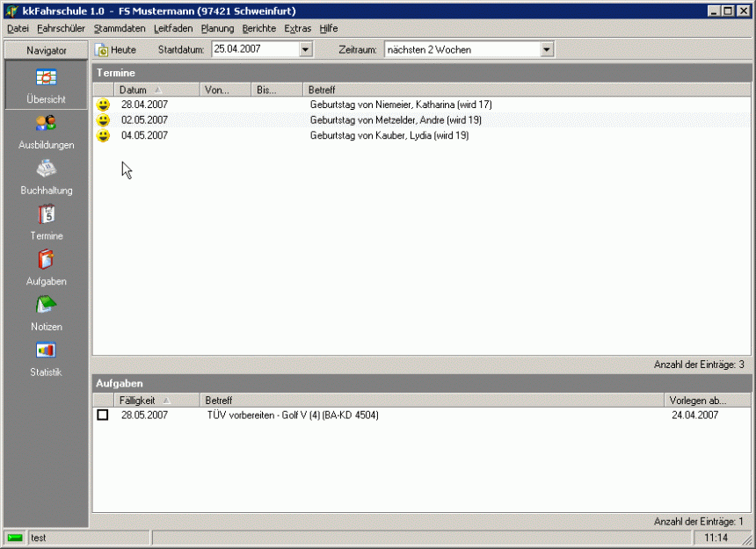This screenshot has height=549, width=756.
Task: Click Betreff column header in Termine
Action: 527,90
